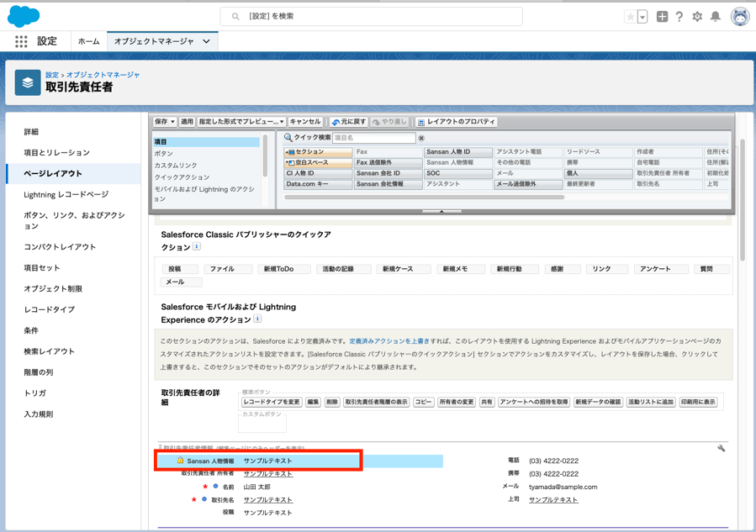The image size is (756, 532).
Task: Open 入力規則 in the sidebar
Action: coord(39,414)
